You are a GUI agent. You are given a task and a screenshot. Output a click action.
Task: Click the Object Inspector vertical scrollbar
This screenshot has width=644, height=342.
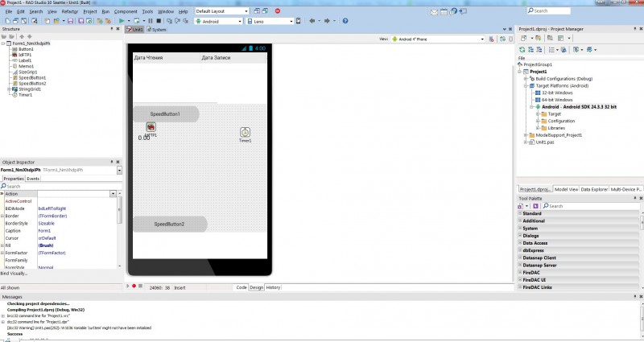(119, 230)
